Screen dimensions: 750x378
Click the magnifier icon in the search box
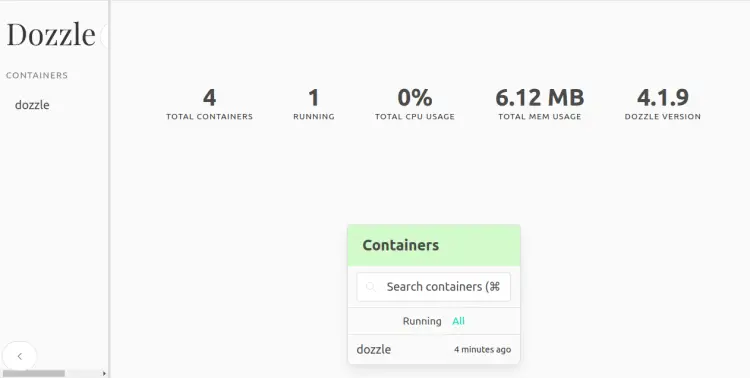(x=371, y=287)
